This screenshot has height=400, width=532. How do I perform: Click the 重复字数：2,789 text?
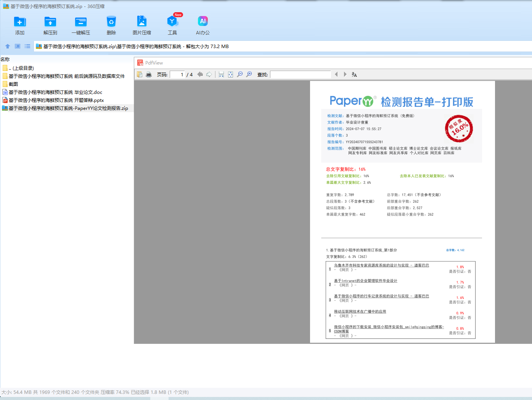point(340,195)
